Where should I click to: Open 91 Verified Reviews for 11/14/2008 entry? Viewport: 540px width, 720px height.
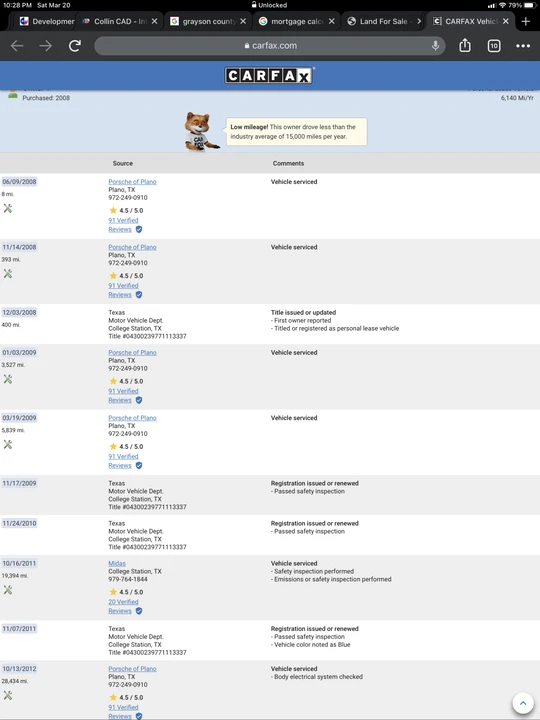(x=123, y=290)
